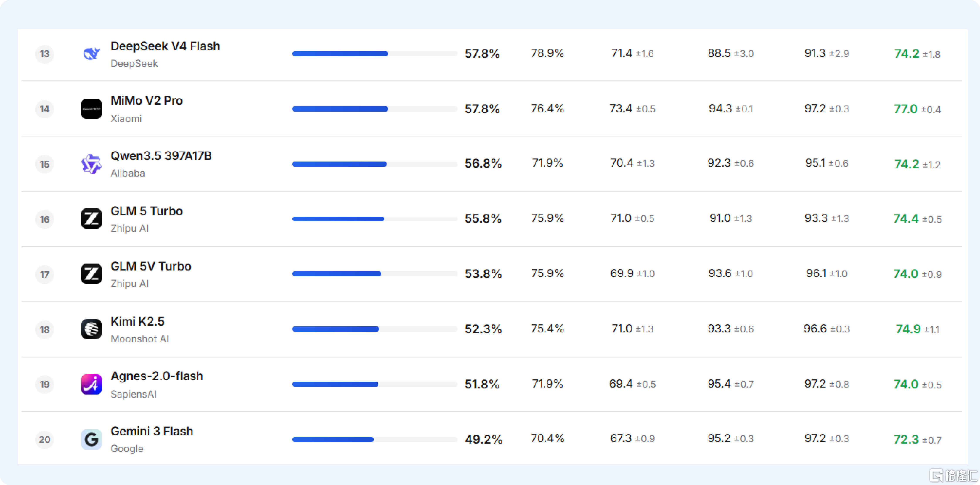Click the Google G logo icon
Screen dimensions: 980x485
click(91, 439)
